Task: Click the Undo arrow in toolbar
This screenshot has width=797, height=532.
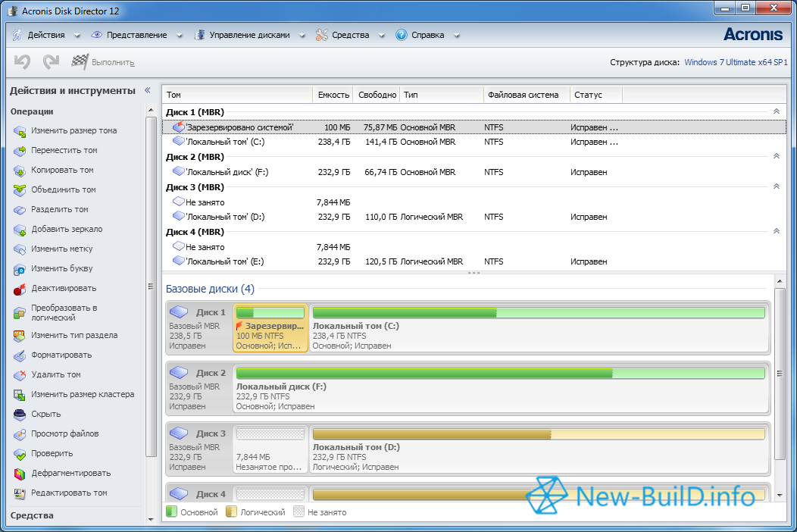Action: pyautogui.click(x=23, y=62)
